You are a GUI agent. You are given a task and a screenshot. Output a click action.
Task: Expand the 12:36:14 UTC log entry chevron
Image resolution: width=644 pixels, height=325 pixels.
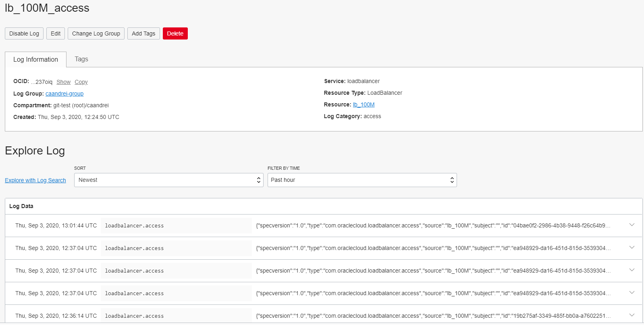coord(632,315)
